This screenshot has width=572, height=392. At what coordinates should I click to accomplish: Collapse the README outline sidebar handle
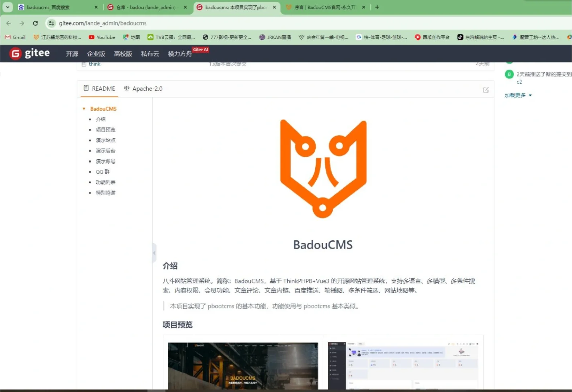click(x=154, y=253)
